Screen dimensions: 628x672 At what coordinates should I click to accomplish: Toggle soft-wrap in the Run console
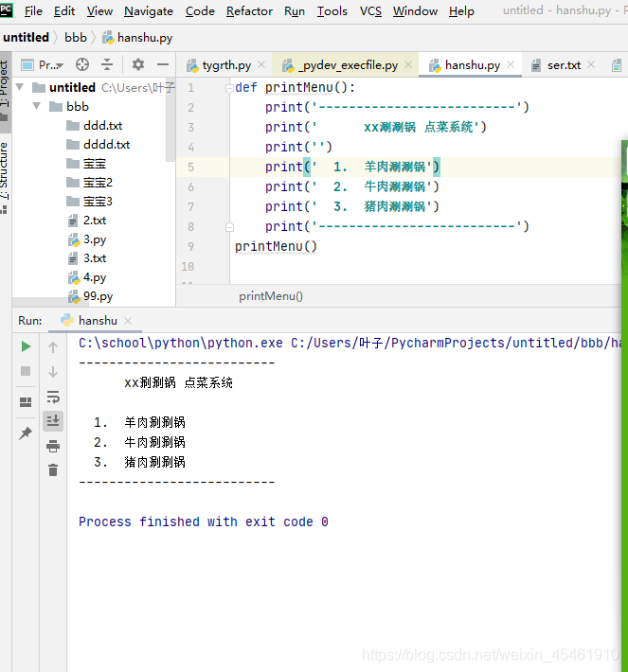coord(53,397)
